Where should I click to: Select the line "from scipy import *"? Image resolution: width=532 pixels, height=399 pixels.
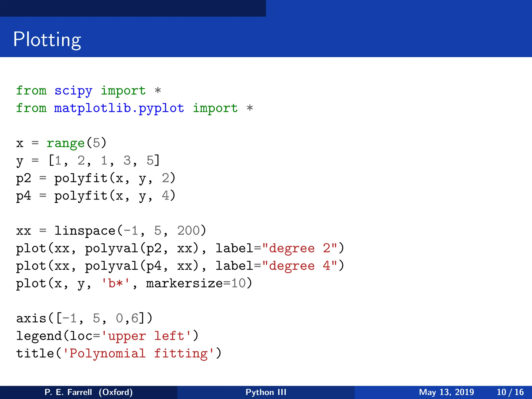[x=89, y=91]
